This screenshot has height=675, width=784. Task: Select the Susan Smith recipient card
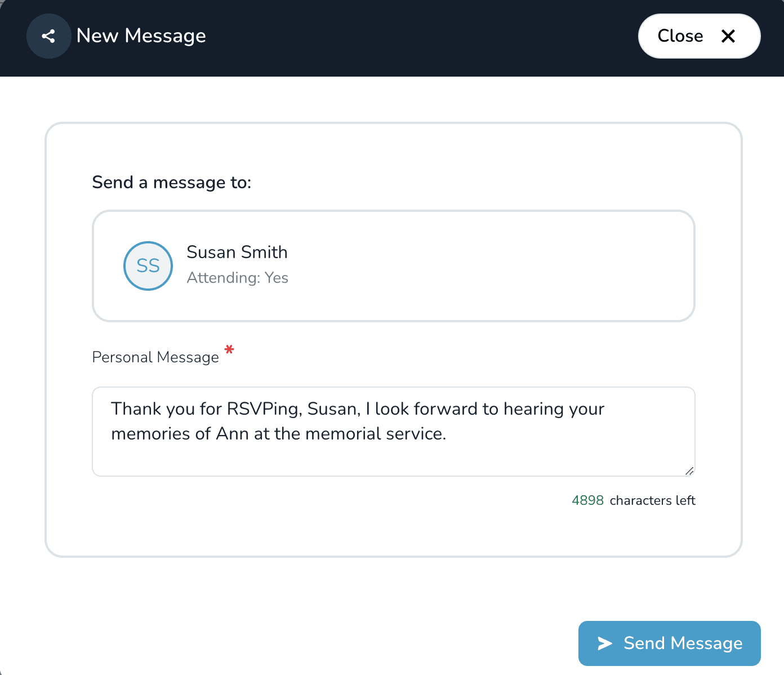(393, 265)
